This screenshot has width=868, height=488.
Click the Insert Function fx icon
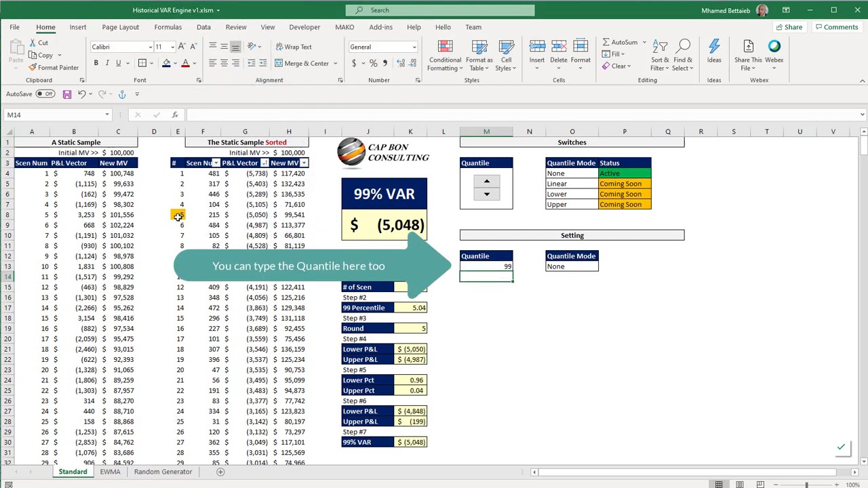175,115
